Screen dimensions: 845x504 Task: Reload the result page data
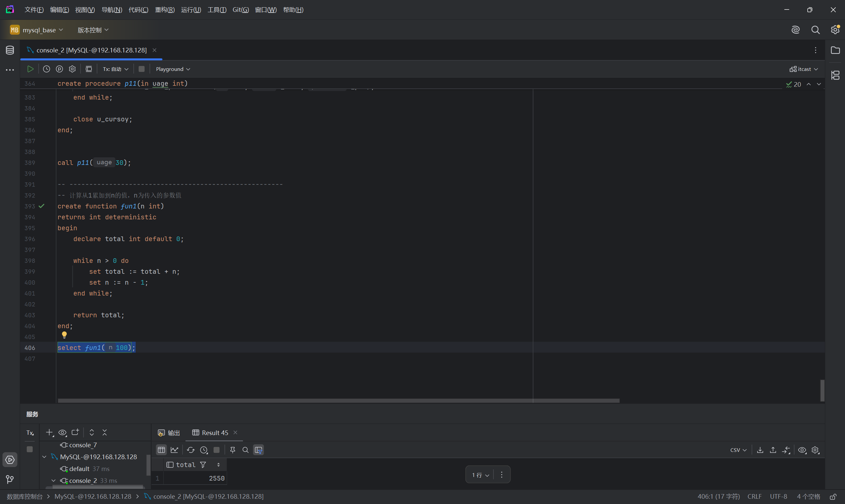[x=190, y=450]
